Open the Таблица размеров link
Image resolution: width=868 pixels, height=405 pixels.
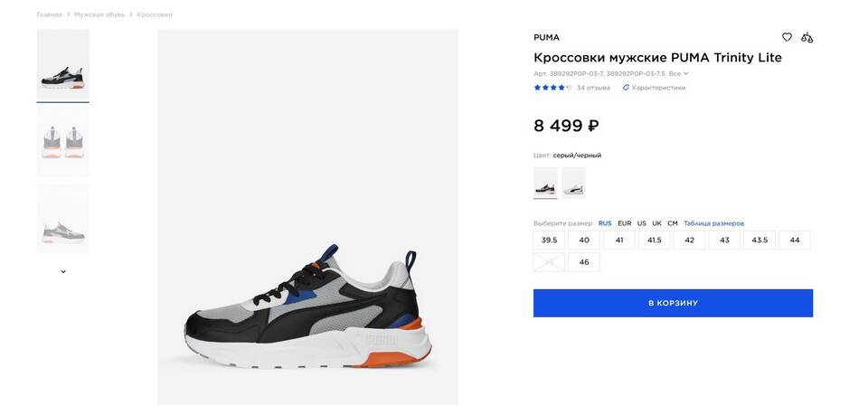[x=713, y=223]
